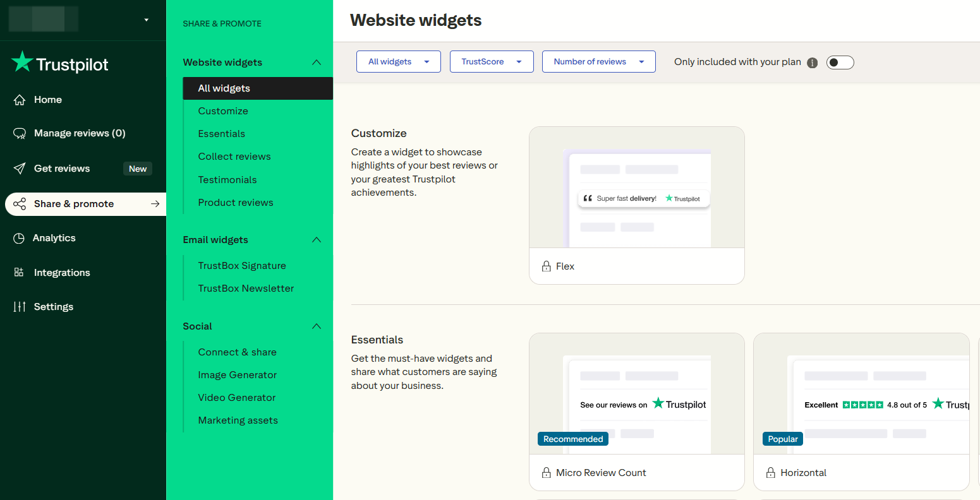Open Connect & share
The width and height of the screenshot is (980, 500).
tap(238, 352)
